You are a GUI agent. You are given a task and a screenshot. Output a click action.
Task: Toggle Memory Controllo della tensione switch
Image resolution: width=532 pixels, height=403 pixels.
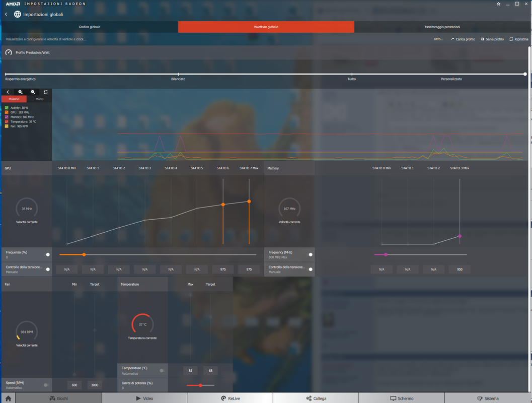point(310,269)
